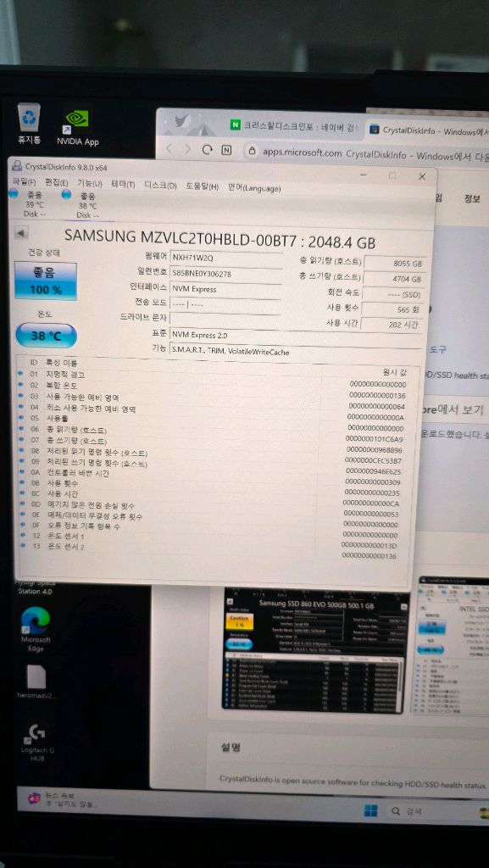Viewport: 489px width, 868px height.
Task: Click the total host reads value 8055 GB
Action: (x=394, y=264)
